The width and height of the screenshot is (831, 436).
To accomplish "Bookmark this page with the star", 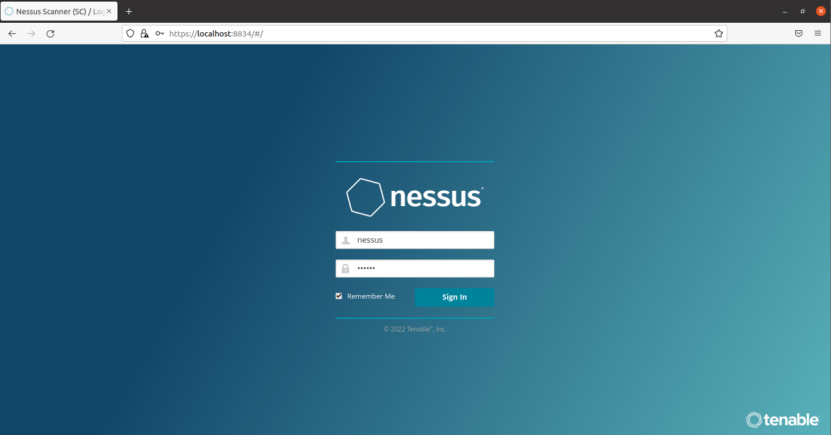I will [719, 33].
